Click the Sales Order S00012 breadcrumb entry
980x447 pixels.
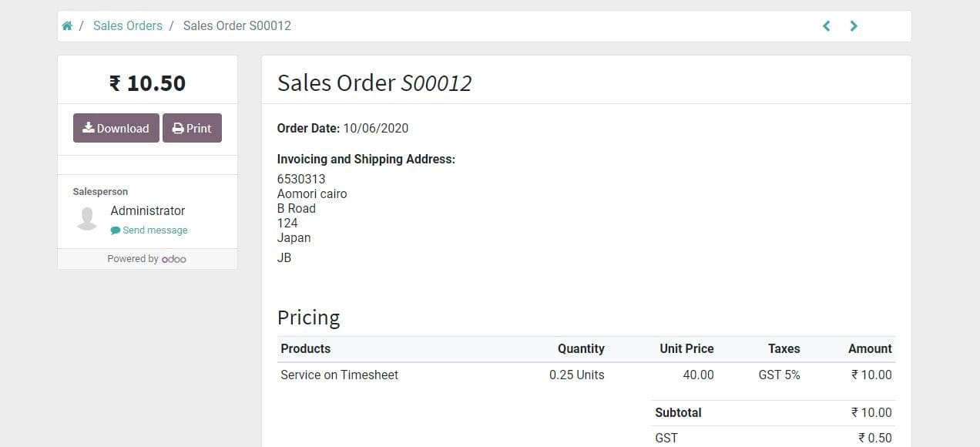click(237, 25)
